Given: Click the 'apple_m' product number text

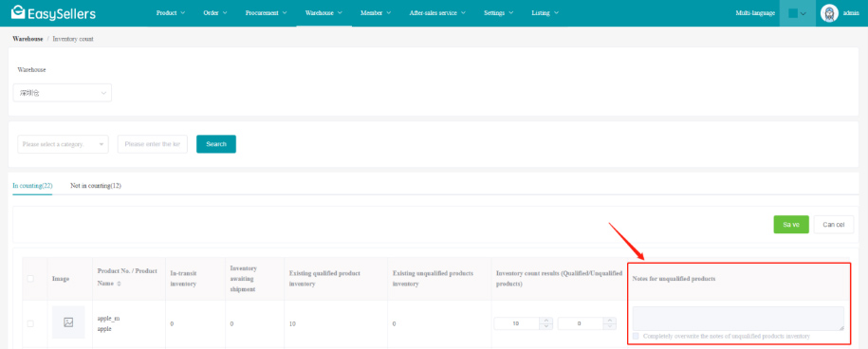Looking at the screenshot, I should (108, 319).
